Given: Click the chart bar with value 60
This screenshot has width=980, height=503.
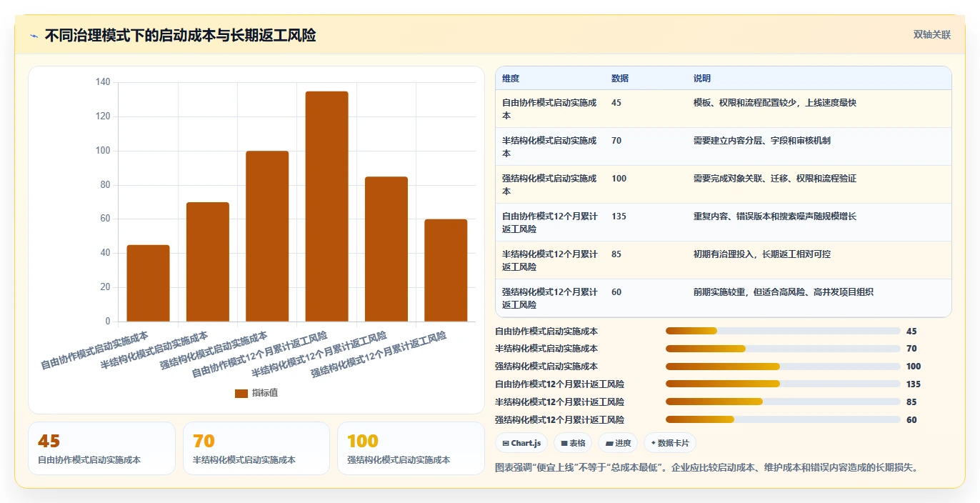Looking at the screenshot, I should [x=446, y=271].
